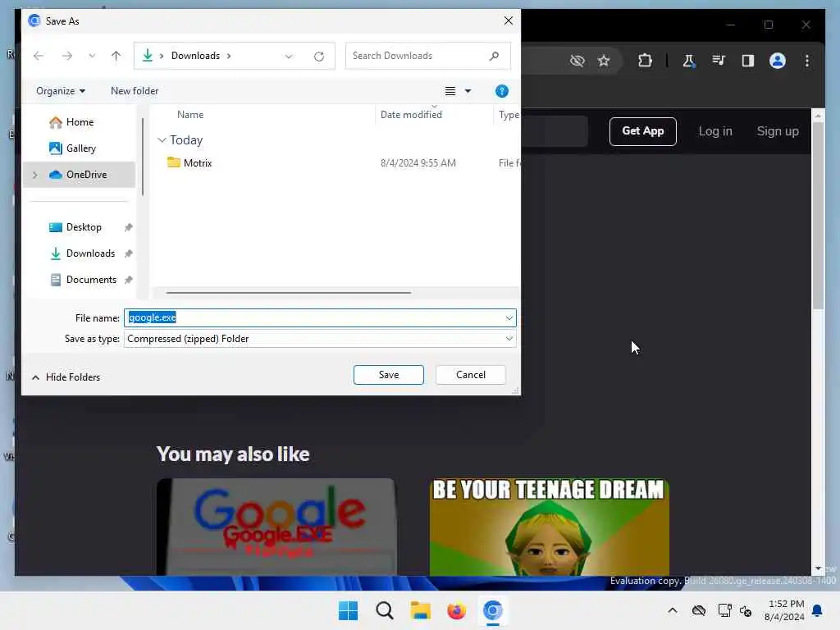Select Home in the navigation pane

point(79,122)
